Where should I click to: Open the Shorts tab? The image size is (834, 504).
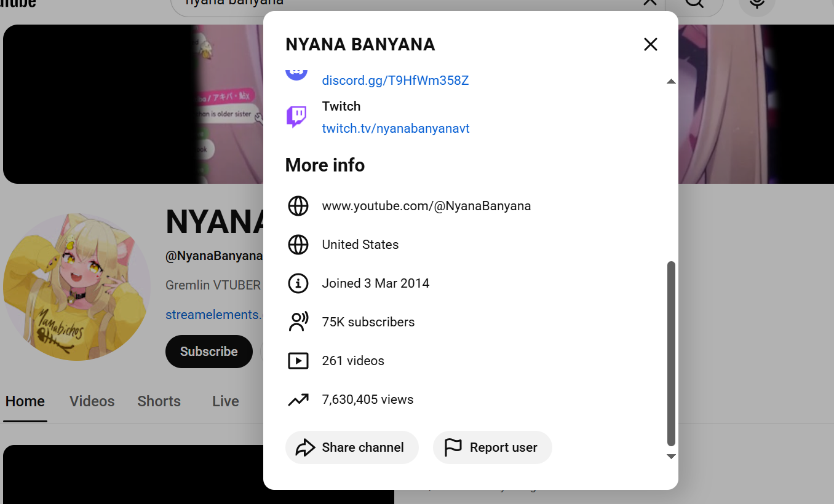coord(159,401)
